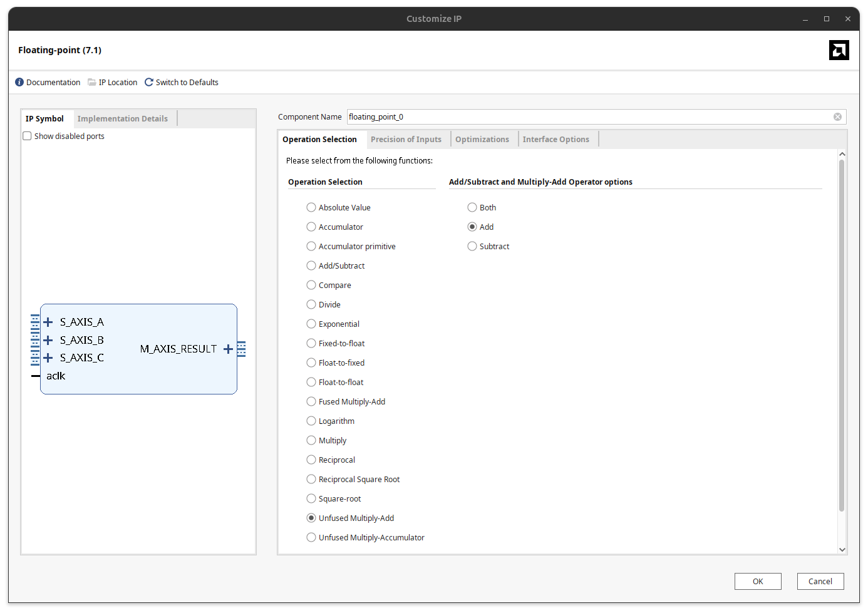
Task: Expand the M_AXIS_RESULT port plus icon
Action: click(x=228, y=349)
